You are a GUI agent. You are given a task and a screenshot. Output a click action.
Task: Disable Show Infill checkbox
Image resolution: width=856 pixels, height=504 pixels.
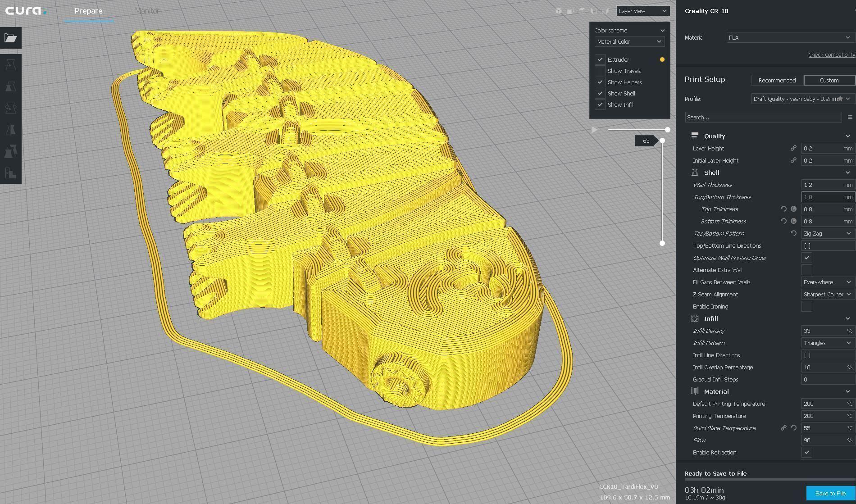tap(600, 104)
